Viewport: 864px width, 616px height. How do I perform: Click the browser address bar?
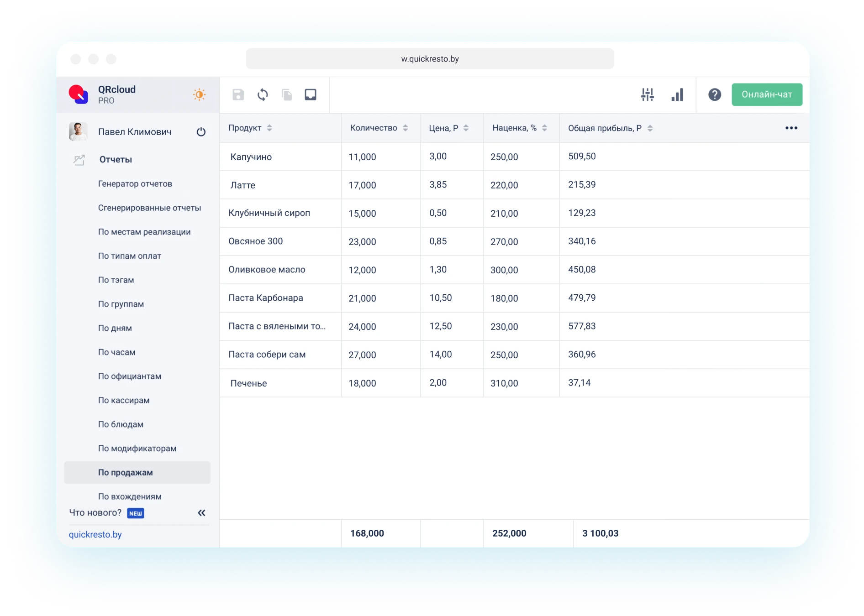(430, 59)
